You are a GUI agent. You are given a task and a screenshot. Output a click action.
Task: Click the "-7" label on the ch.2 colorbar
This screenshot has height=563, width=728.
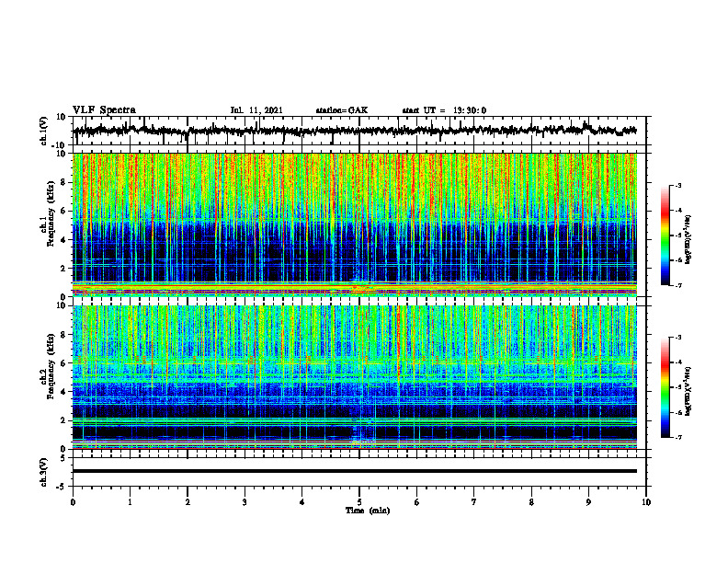[677, 437]
